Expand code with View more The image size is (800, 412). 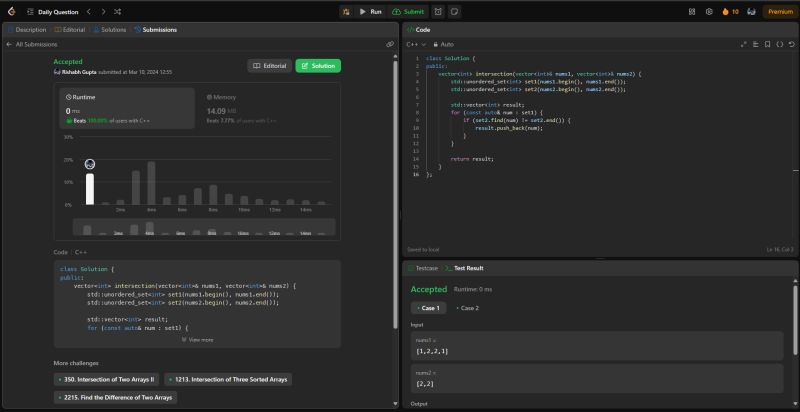197,339
